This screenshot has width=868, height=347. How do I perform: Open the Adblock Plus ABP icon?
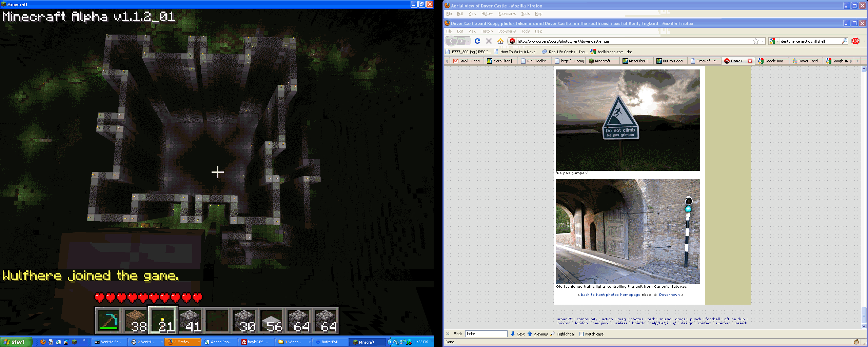pos(855,41)
